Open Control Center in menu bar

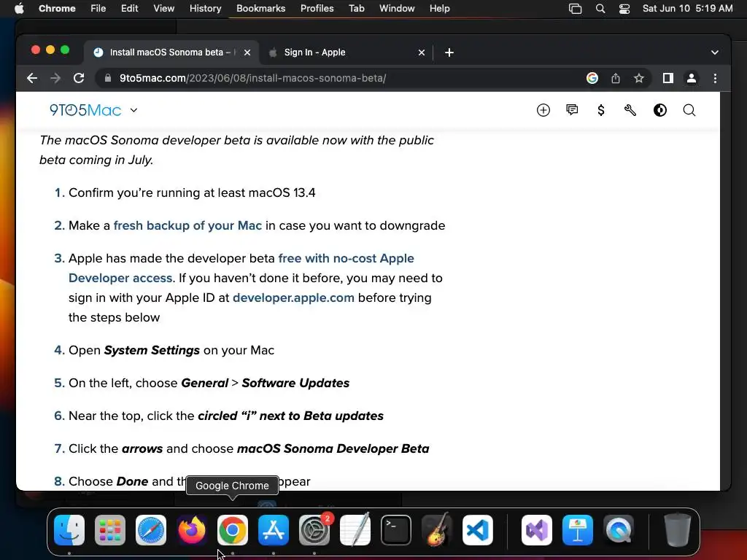[x=624, y=9]
